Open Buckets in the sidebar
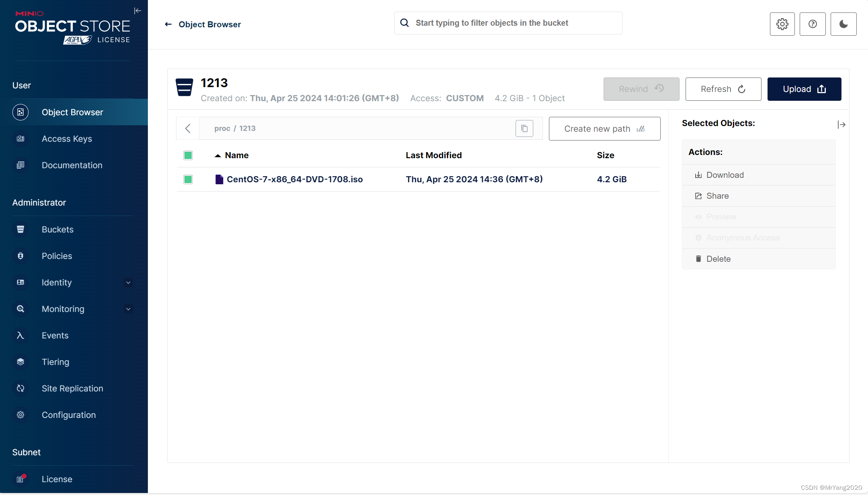This screenshot has height=495, width=868. [57, 230]
